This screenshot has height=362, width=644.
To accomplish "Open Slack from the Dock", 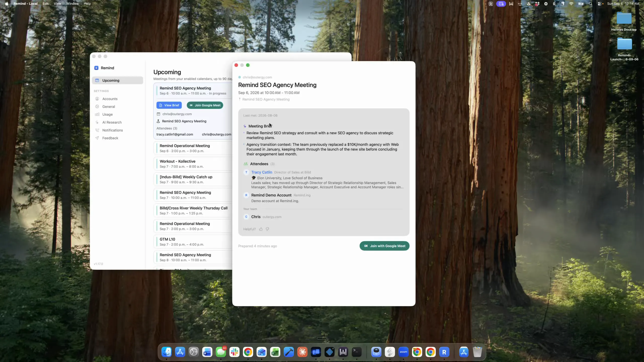I will point(234,352).
